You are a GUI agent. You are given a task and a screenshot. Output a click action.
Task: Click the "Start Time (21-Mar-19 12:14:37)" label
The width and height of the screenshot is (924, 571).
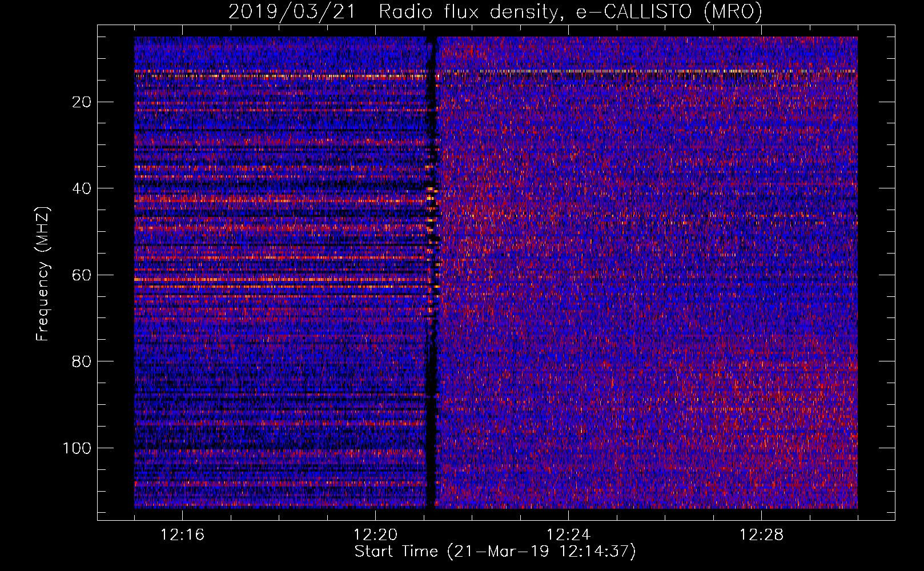click(495, 552)
